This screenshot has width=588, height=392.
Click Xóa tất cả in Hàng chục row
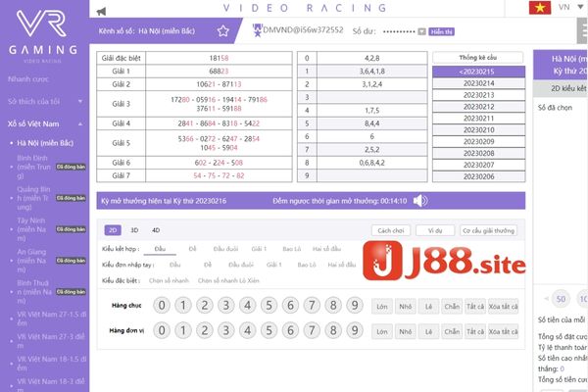[501, 306]
